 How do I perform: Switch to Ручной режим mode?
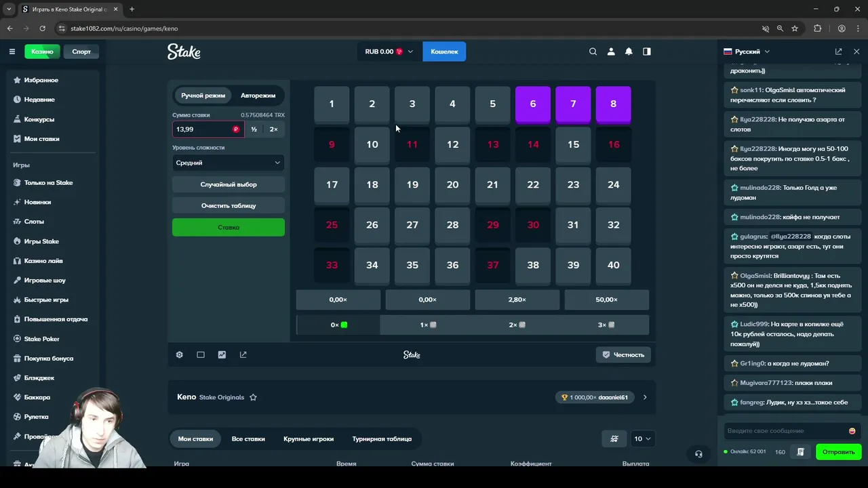[x=203, y=96]
